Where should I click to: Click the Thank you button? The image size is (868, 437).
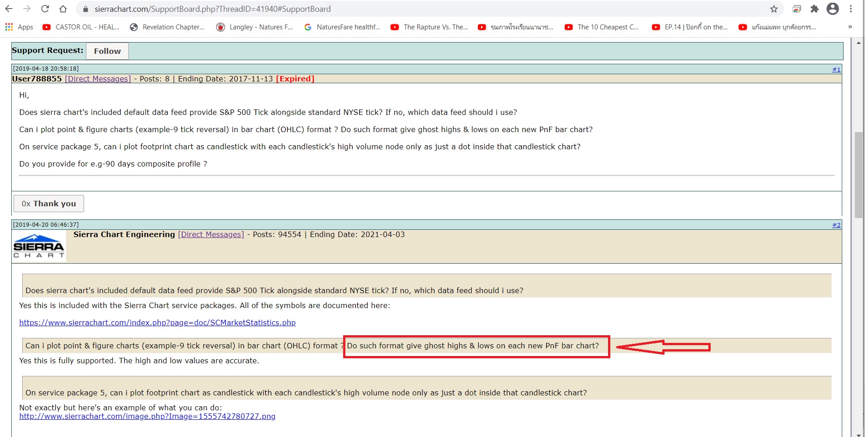click(49, 204)
